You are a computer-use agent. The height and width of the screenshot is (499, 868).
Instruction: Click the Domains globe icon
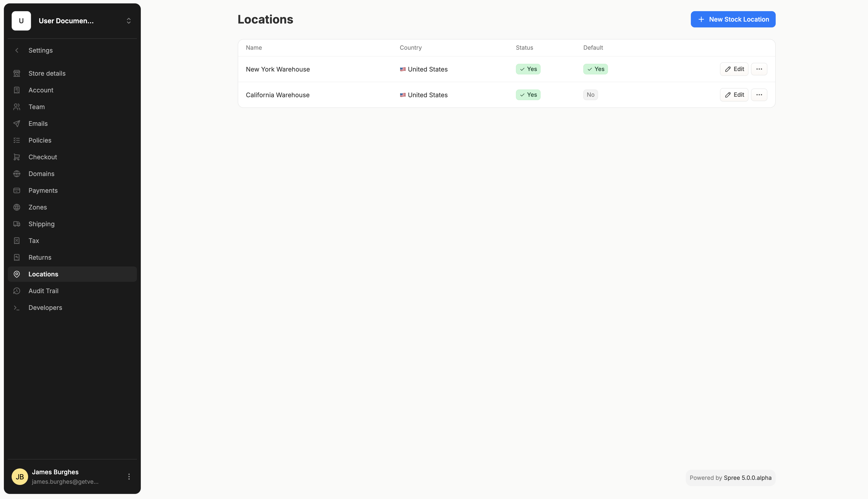pos(16,174)
